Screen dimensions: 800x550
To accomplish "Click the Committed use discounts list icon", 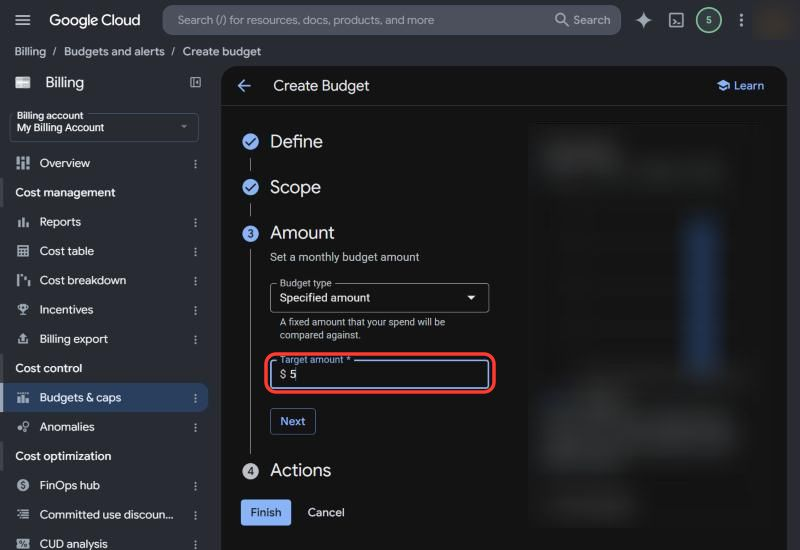I will point(23,514).
